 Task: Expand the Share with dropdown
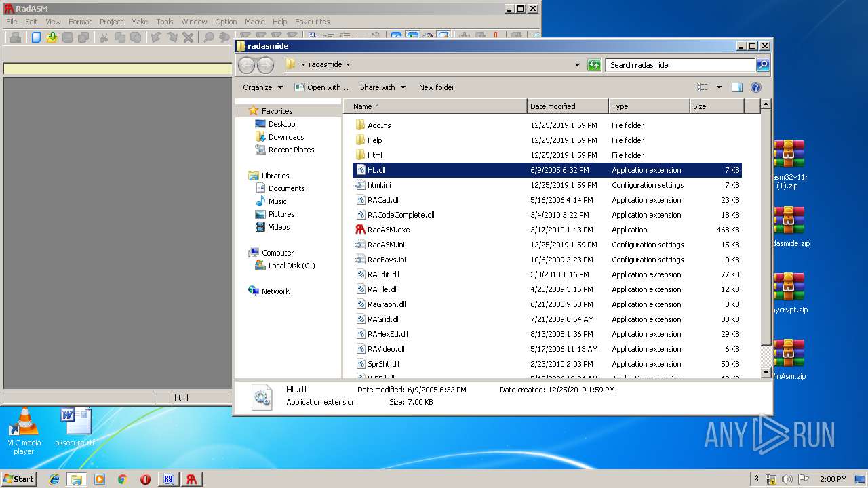[x=382, y=87]
